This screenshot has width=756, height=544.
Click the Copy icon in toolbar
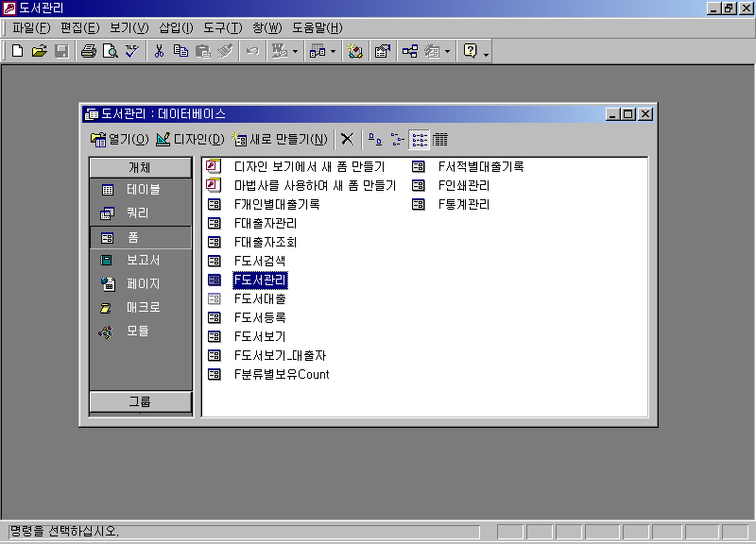tap(180, 51)
